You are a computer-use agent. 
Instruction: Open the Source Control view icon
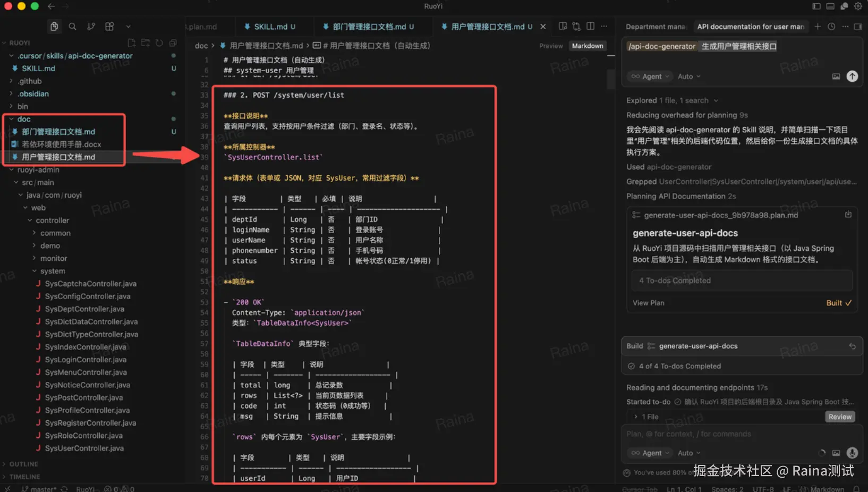91,27
